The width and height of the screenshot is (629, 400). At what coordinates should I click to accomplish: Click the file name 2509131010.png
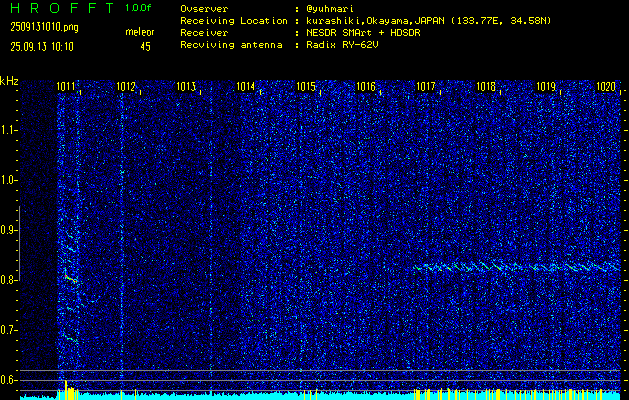click(45, 27)
